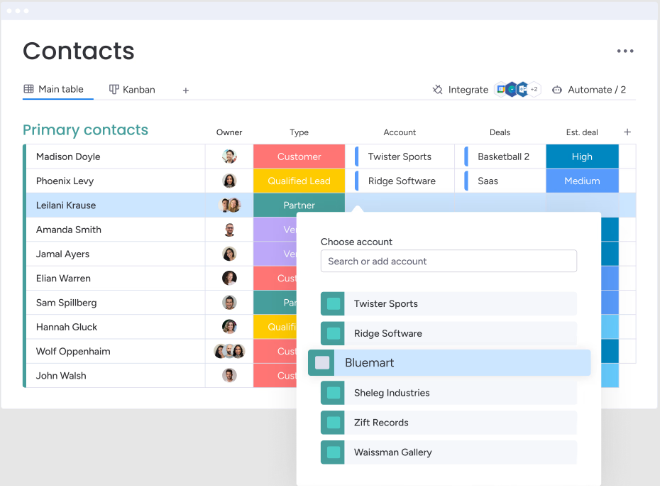Screen dimensions: 660x486
Task: Select Ridge Software in account list
Action: tap(449, 333)
